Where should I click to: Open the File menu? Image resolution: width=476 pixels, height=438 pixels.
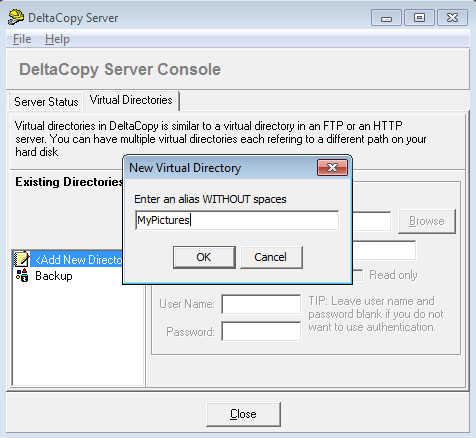[22, 39]
